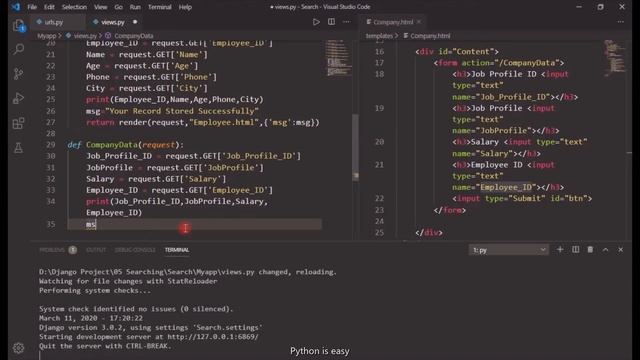Switch to the Company.html tab
This screenshot has height=360, width=640.
pos(393,22)
